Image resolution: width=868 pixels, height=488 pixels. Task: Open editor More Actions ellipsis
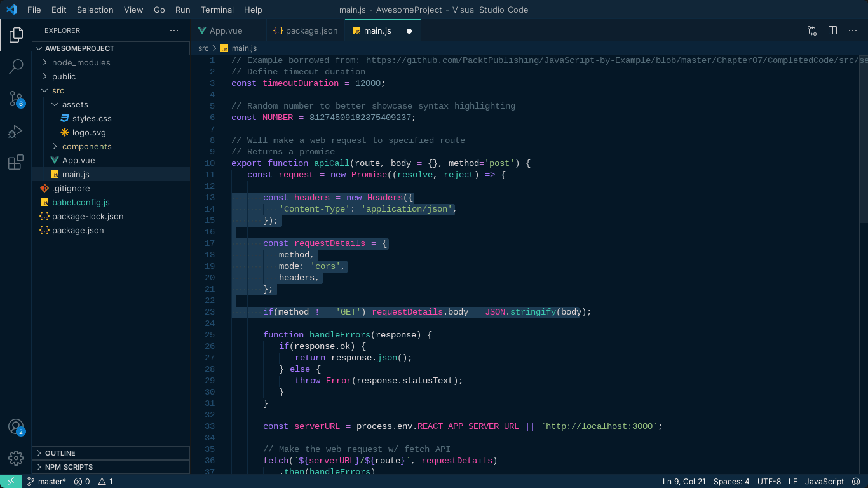(853, 30)
